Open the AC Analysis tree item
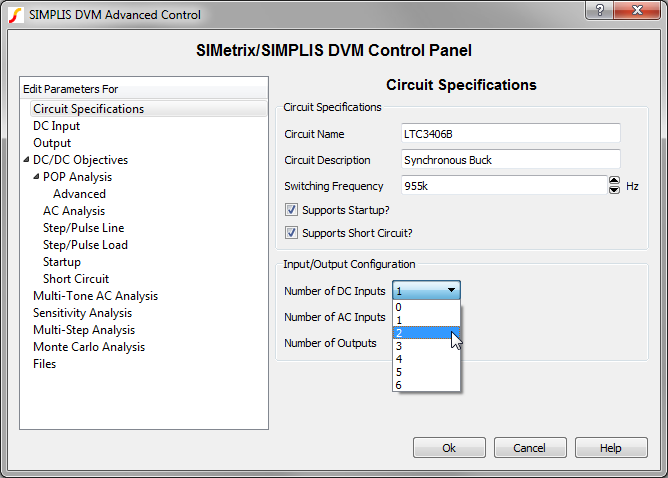 click(74, 211)
